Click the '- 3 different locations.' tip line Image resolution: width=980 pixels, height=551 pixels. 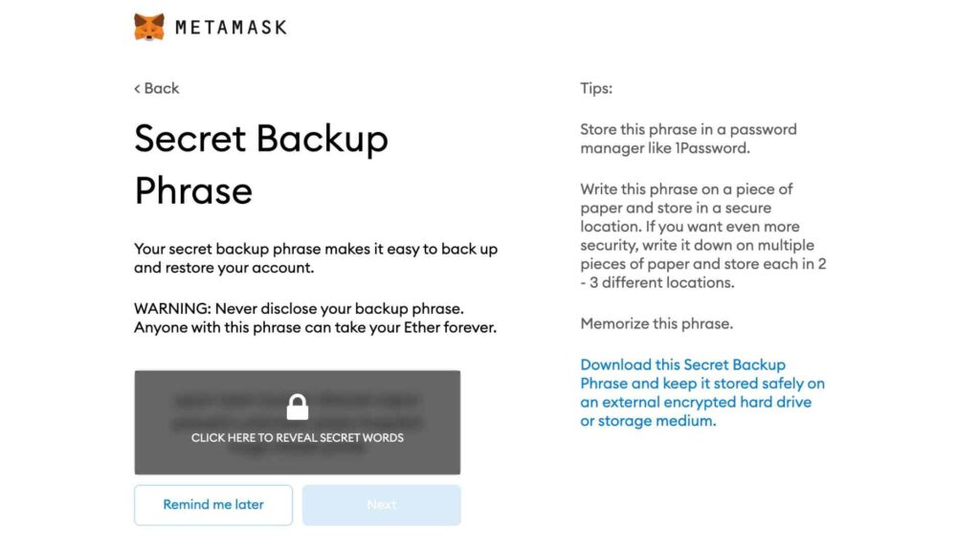pyautogui.click(x=657, y=282)
